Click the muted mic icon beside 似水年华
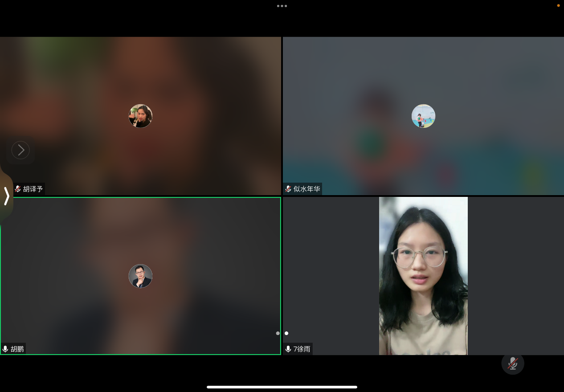 [x=288, y=189]
